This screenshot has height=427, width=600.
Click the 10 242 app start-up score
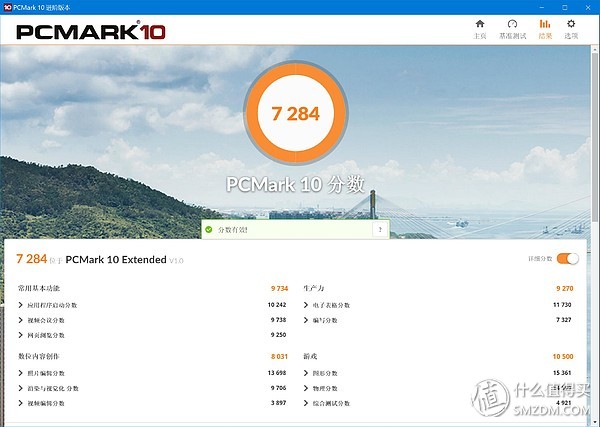pos(277,305)
